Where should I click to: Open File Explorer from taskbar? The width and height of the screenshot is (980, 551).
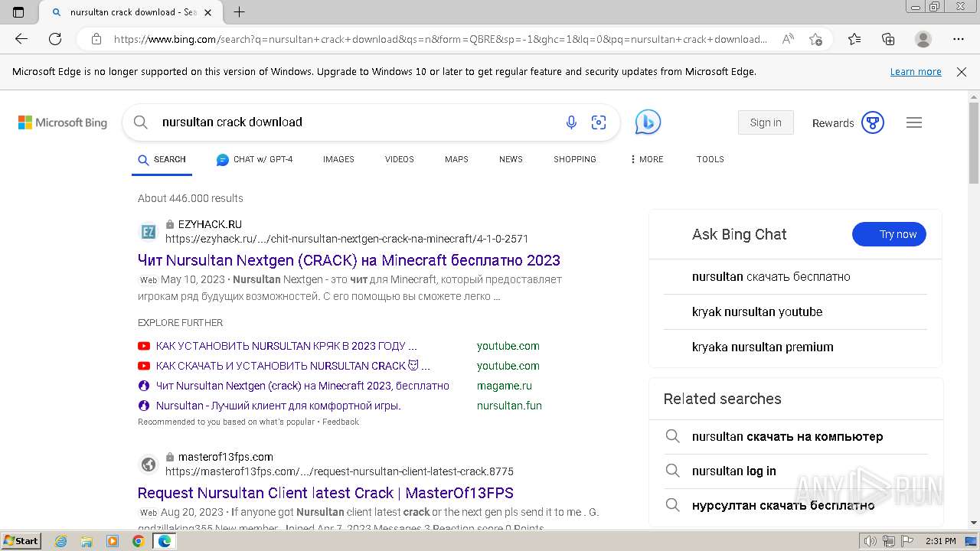(x=87, y=541)
